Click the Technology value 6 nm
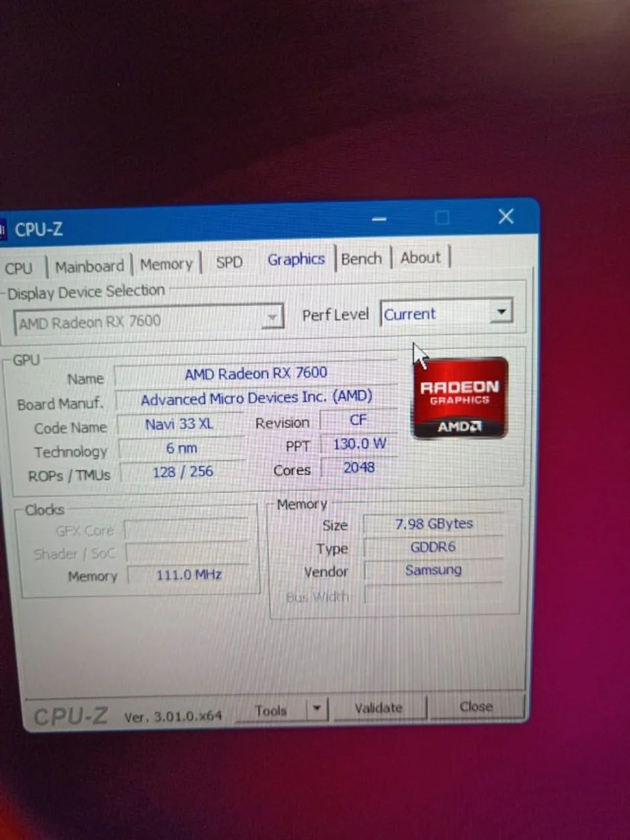This screenshot has width=630, height=840. pos(182,448)
